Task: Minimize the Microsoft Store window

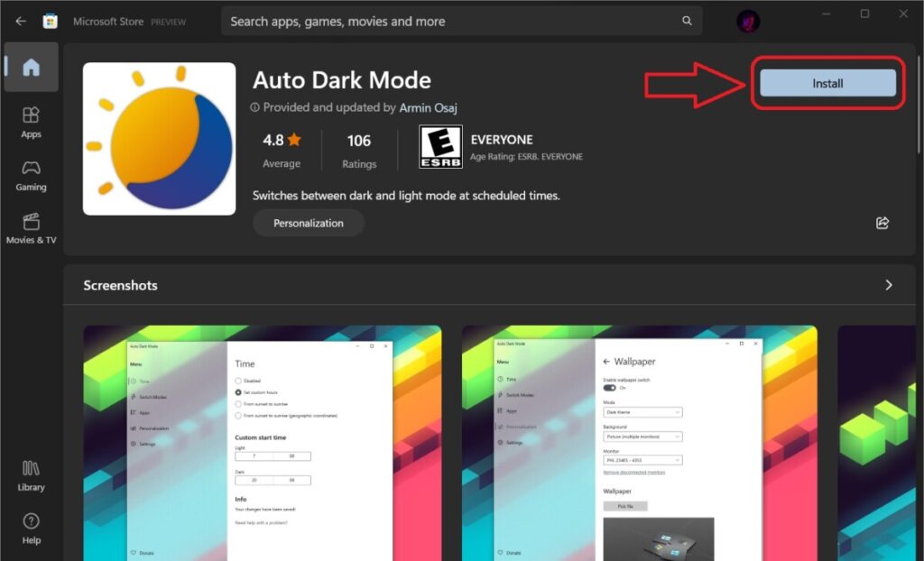Action: tap(827, 14)
